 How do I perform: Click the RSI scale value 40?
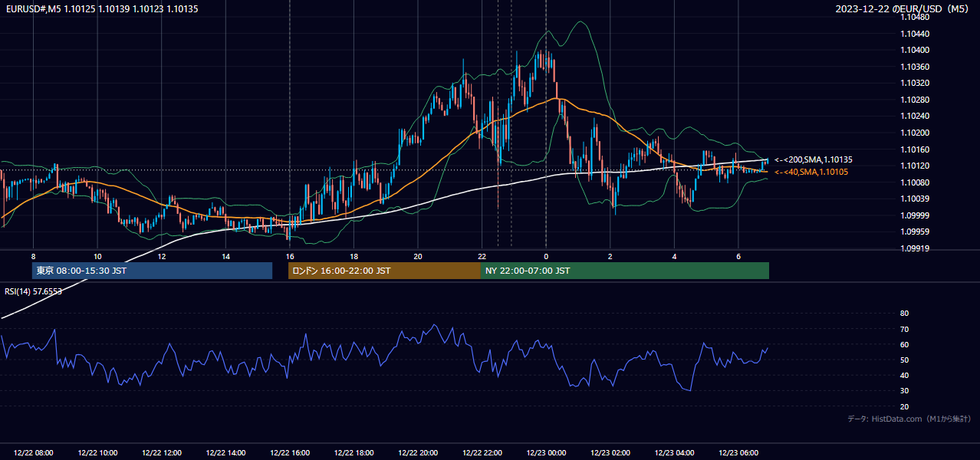pos(904,375)
